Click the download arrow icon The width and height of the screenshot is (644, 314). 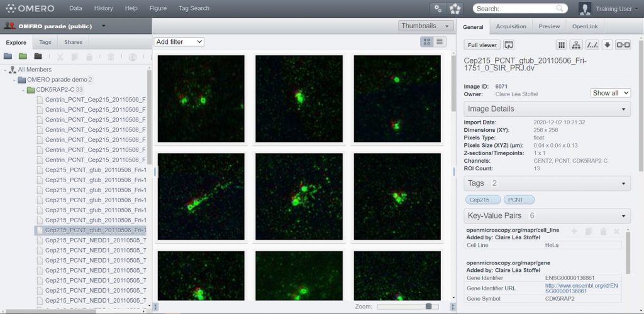click(x=607, y=45)
